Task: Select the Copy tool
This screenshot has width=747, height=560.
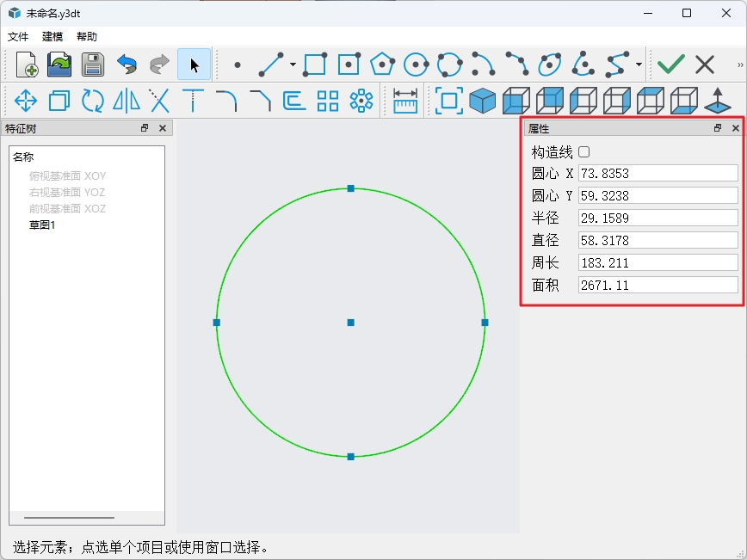Action: click(x=59, y=101)
